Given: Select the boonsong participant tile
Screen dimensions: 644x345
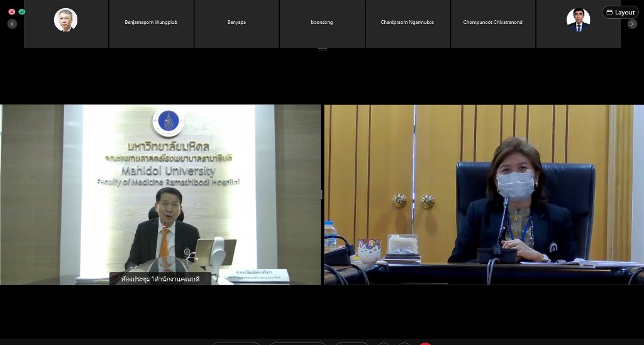Looking at the screenshot, I should (322, 23).
